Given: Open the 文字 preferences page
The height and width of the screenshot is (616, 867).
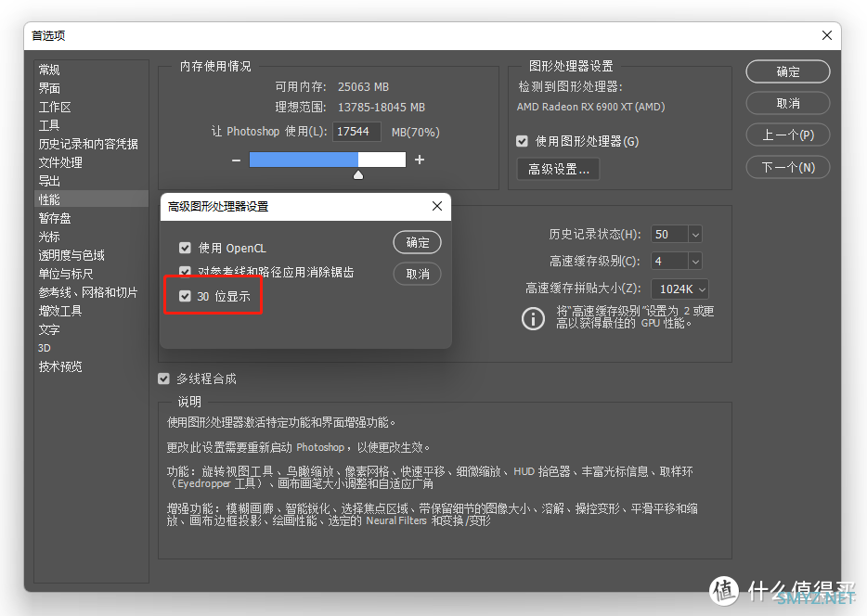Looking at the screenshot, I should [x=49, y=329].
